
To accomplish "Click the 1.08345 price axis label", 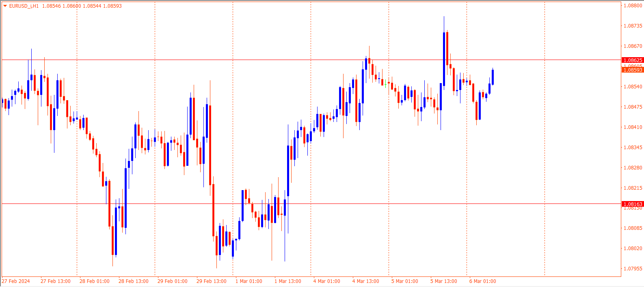I will pos(633,148).
